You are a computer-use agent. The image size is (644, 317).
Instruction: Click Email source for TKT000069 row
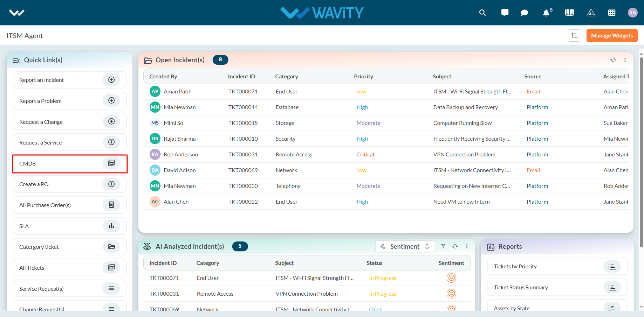(x=533, y=170)
